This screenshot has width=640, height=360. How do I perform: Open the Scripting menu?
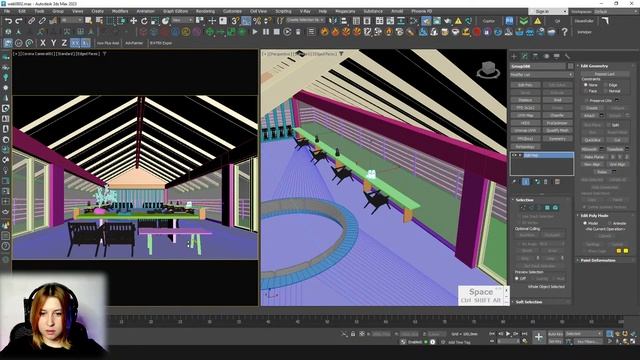[283, 11]
